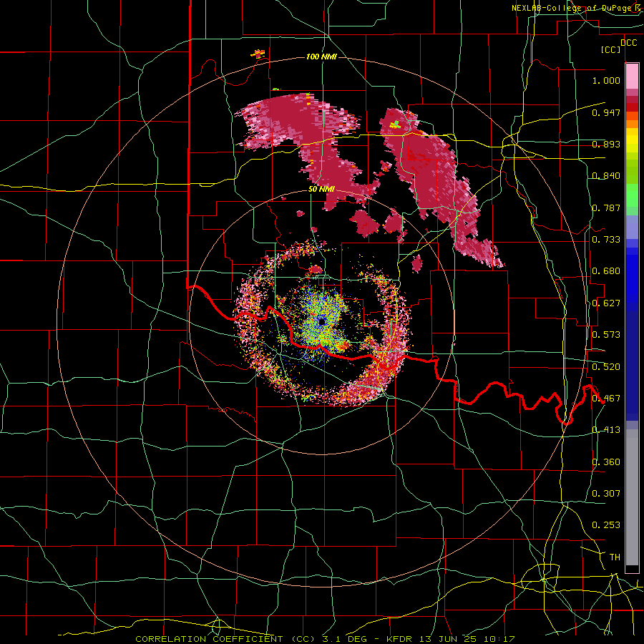Click the 0.893 scale value
The height and width of the screenshot is (644, 644).
606,144
